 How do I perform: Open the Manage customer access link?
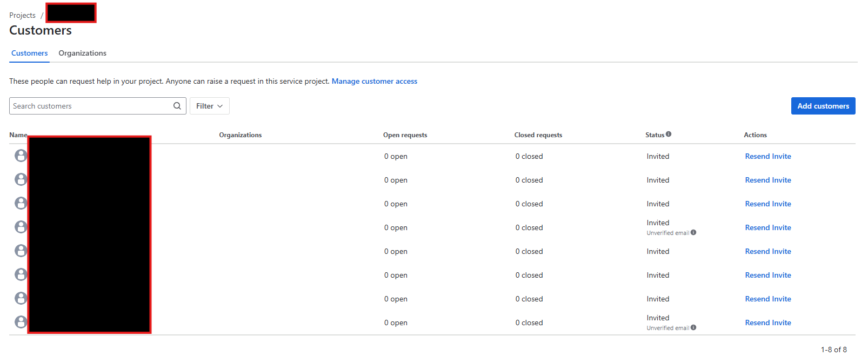[x=375, y=81]
